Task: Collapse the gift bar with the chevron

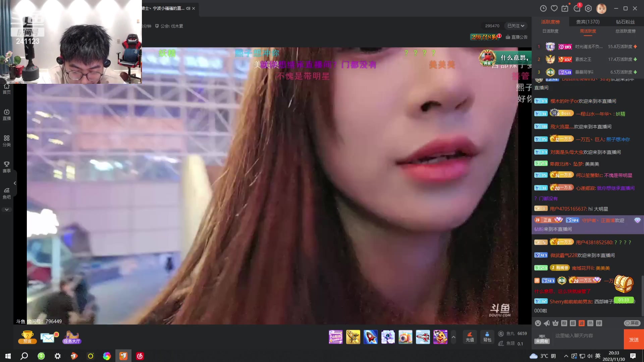Action: 453,337
